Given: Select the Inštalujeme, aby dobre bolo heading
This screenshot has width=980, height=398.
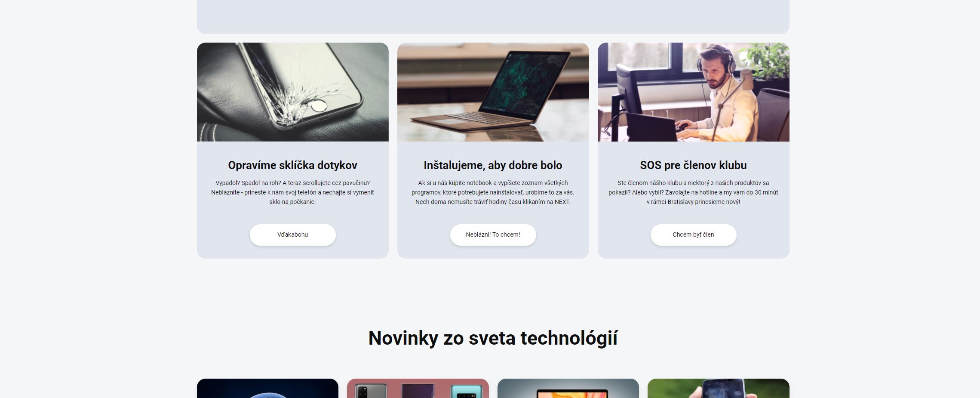Looking at the screenshot, I should [493, 165].
